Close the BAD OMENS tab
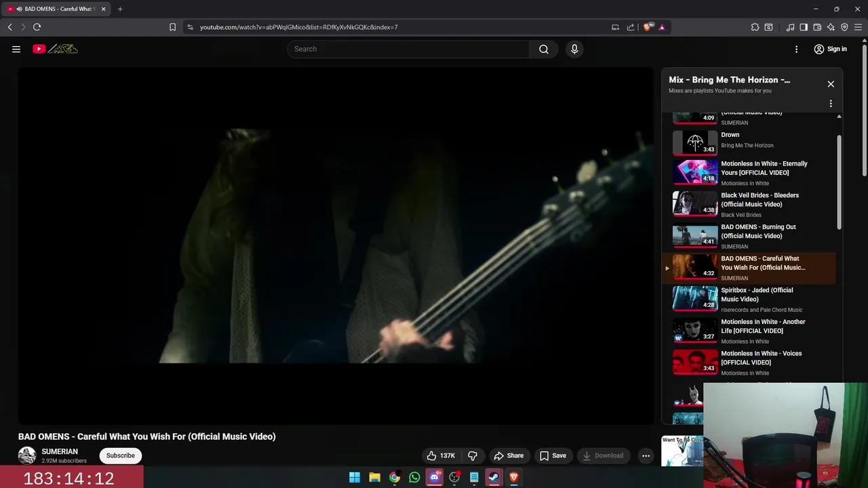 coord(103,9)
